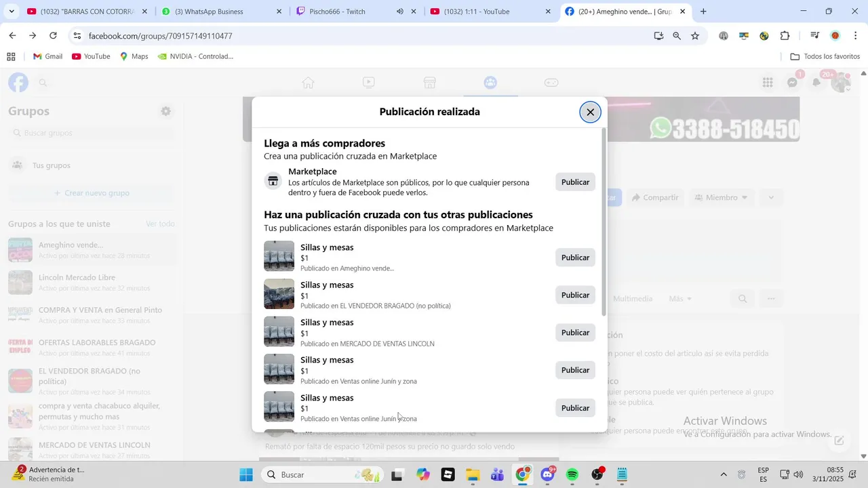868x488 pixels.
Task: Expand the Miembro dropdown
Action: 721,198
